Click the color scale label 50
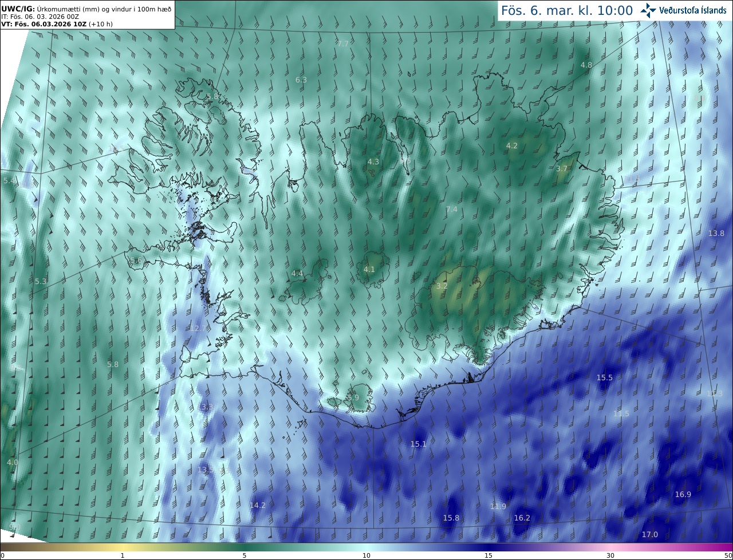The height and width of the screenshot is (560, 733). click(728, 555)
